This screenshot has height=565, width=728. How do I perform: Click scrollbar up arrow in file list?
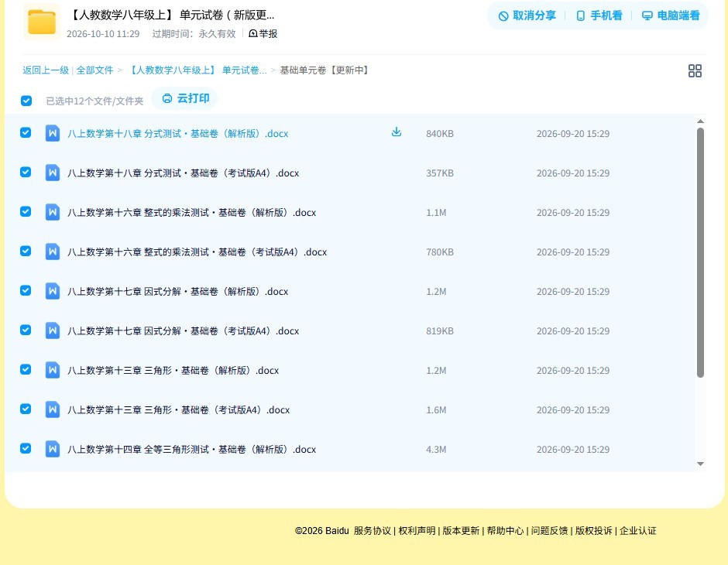[700, 122]
